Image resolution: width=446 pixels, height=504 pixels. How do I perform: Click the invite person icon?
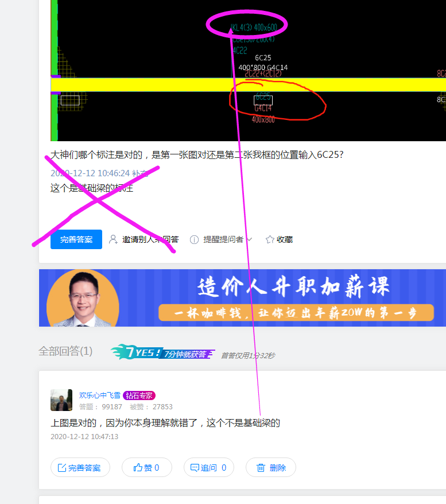[113, 239]
